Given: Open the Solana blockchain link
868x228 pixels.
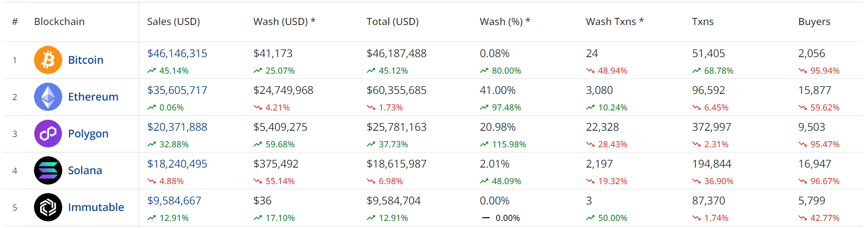Looking at the screenshot, I should coord(85,170).
